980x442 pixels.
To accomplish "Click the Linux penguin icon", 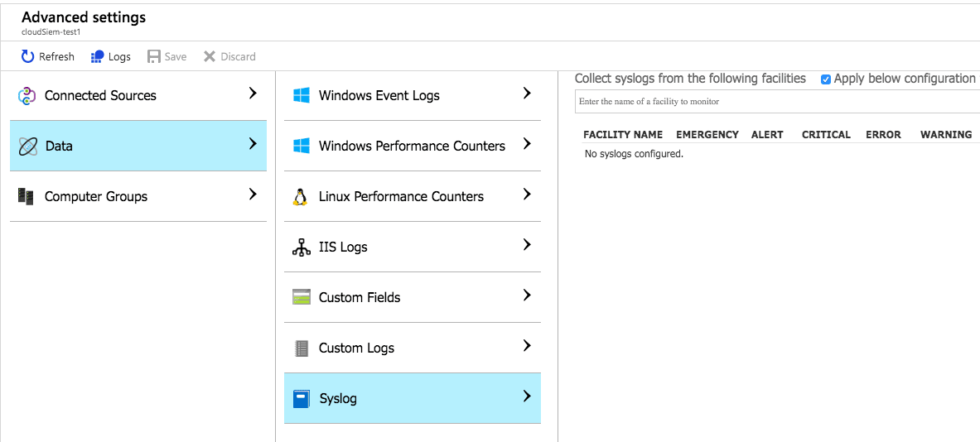I will pos(301,197).
